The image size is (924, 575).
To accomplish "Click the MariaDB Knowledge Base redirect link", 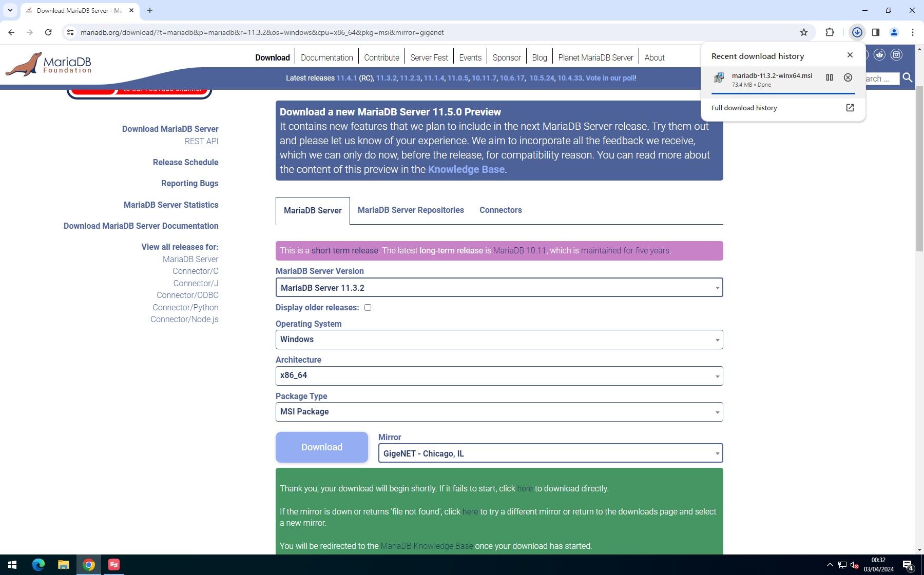I will 427,546.
